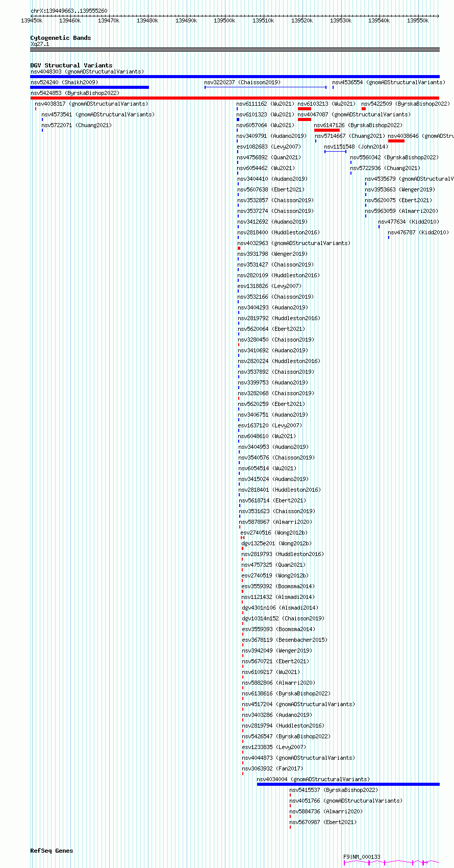Click esv3559392 (Boomsma2014) label
This screenshot has width=454, height=868.
(278, 586)
